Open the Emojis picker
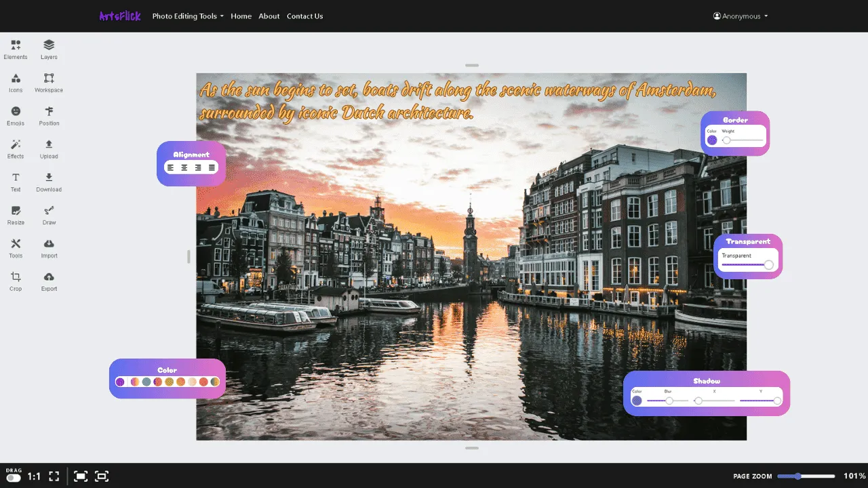The image size is (868, 488). [x=16, y=116]
